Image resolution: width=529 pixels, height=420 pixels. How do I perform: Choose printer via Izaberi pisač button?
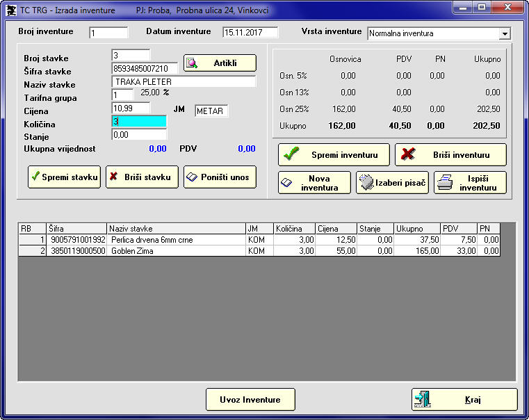(x=392, y=183)
